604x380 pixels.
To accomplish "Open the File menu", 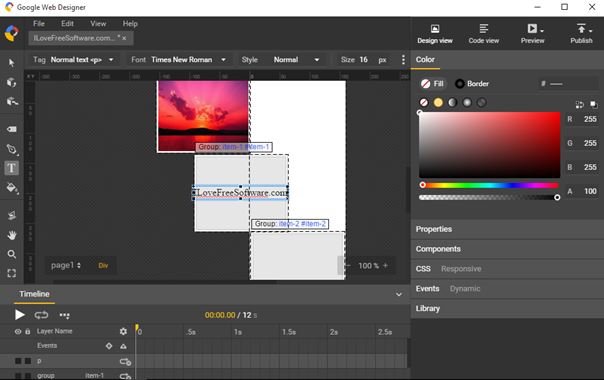I will point(39,24).
